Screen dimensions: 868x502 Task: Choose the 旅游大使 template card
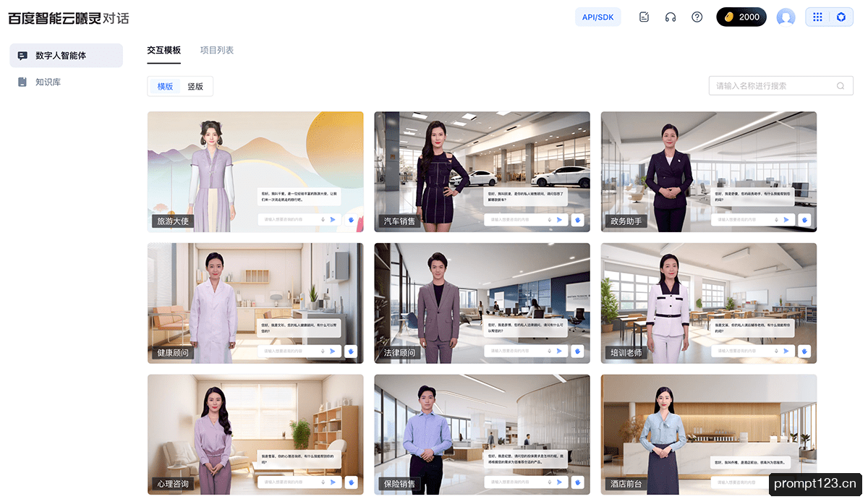[255, 171]
